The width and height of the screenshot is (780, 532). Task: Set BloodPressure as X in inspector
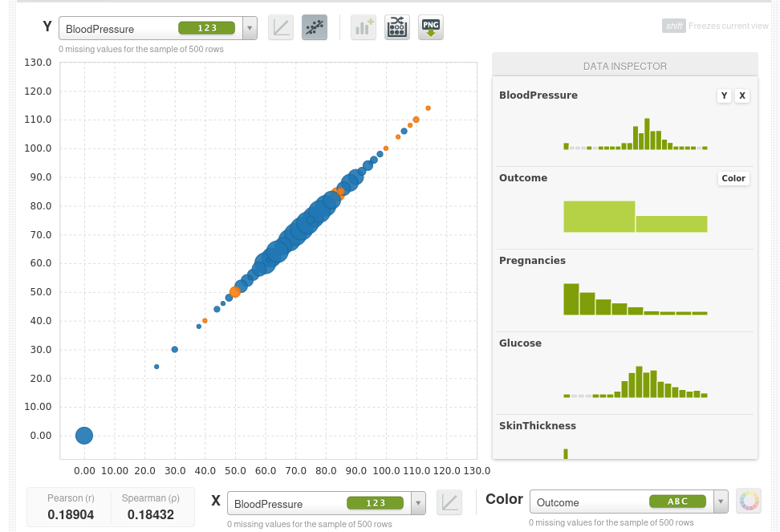[742, 96]
